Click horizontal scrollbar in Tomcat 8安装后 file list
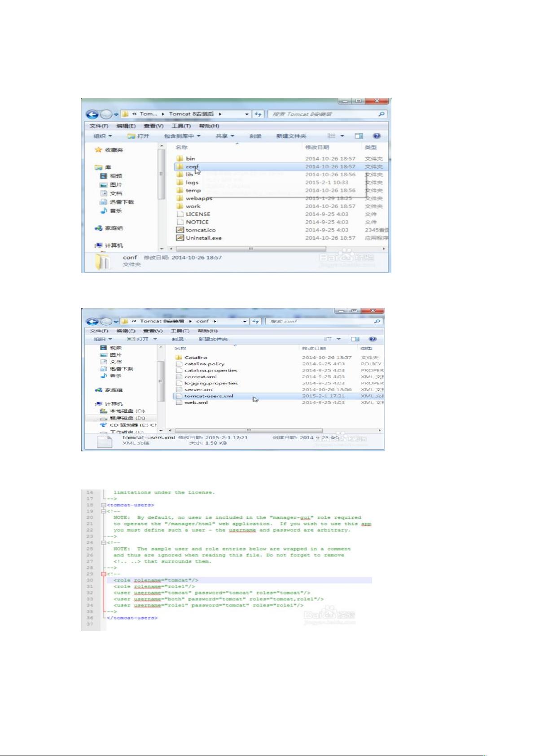This screenshot has width=535, height=756. pyautogui.click(x=251, y=249)
